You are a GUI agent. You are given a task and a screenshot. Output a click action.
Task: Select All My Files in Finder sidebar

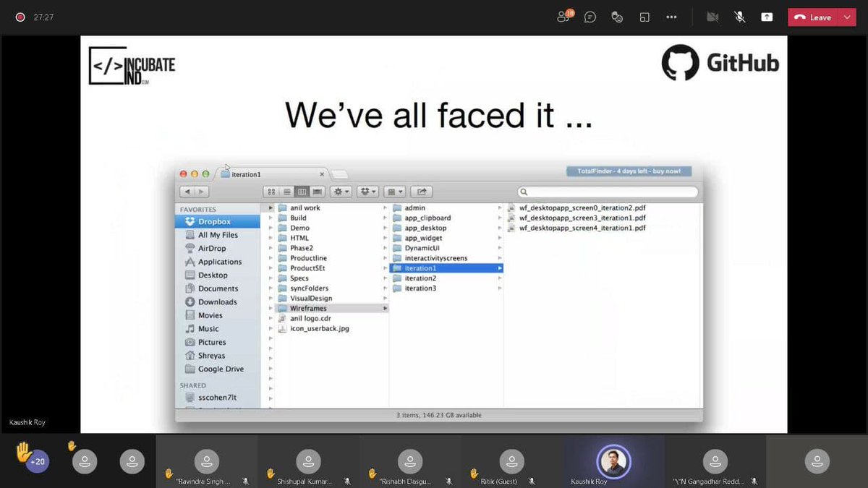coord(218,235)
